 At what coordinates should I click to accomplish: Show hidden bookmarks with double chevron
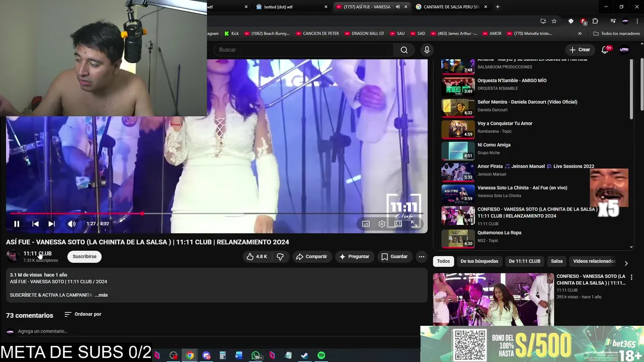580,34
